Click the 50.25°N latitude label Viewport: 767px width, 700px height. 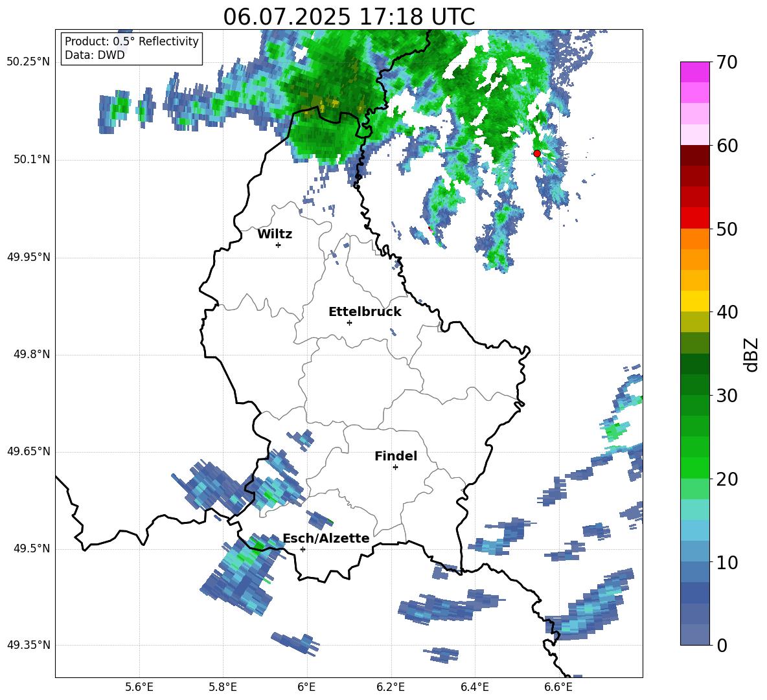click(x=29, y=62)
